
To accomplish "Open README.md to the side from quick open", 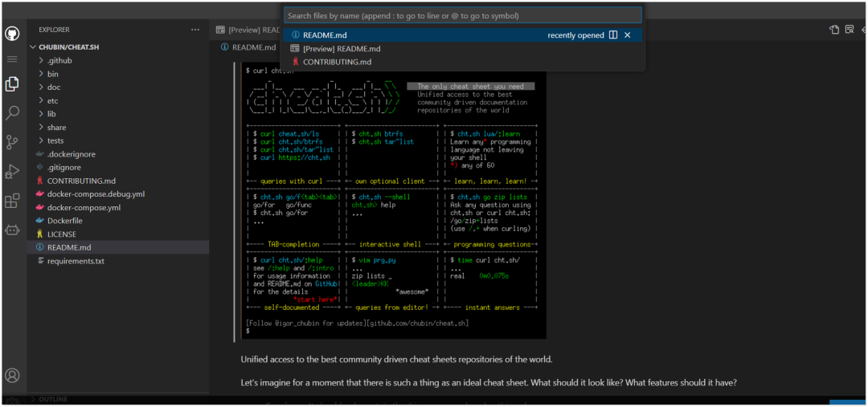I will 612,35.
